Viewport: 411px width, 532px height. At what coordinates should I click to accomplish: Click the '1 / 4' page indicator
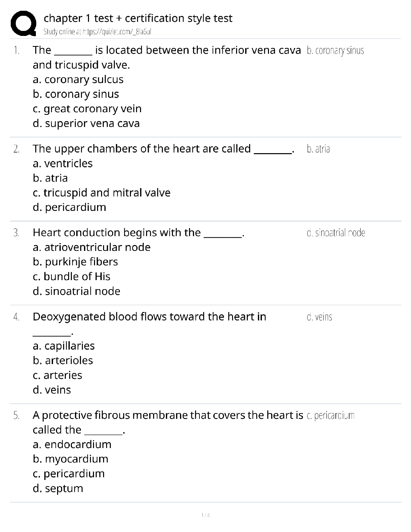[205, 515]
